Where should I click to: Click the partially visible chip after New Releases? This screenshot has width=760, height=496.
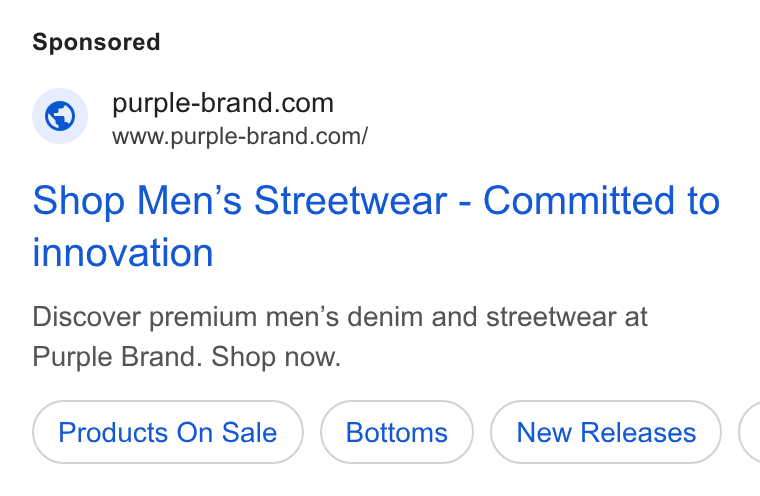(x=750, y=432)
